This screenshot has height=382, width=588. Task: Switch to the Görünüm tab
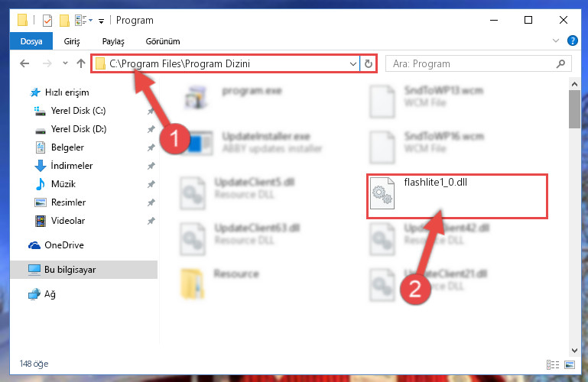[x=163, y=41]
